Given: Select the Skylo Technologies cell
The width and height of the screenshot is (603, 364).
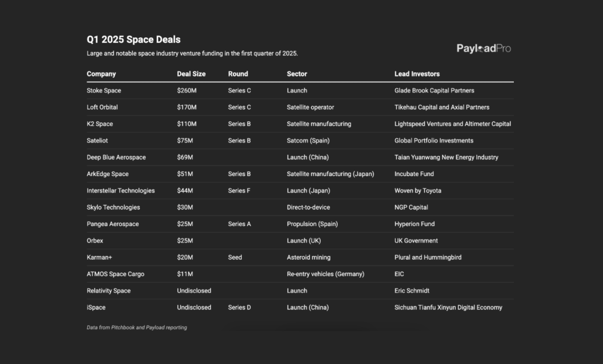Looking at the screenshot, I should (x=113, y=207).
